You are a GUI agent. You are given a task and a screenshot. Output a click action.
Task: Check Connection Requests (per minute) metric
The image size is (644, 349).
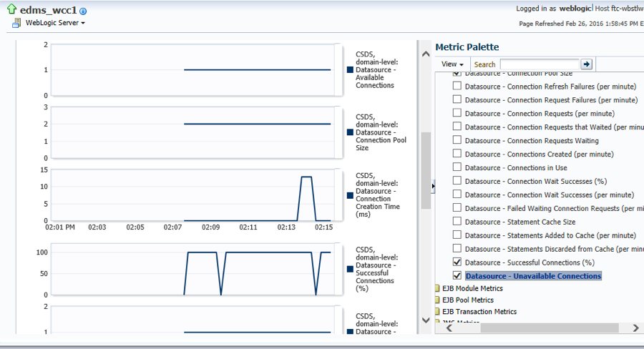(x=457, y=113)
